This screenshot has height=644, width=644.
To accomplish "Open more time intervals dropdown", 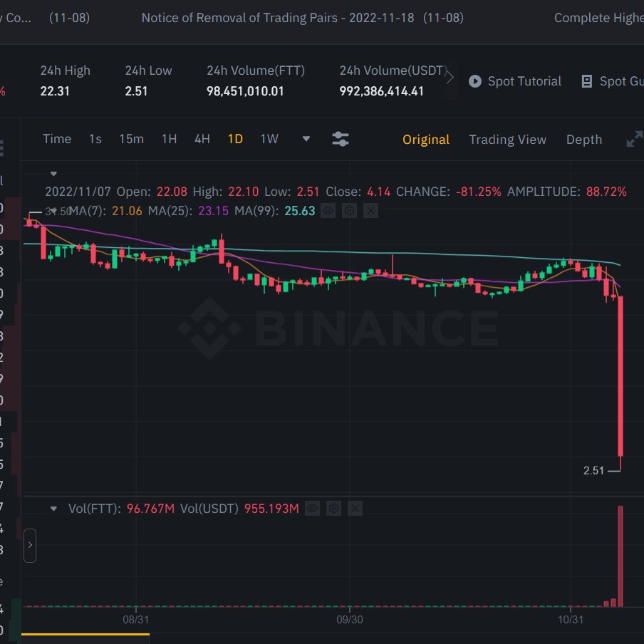I will coord(306,139).
